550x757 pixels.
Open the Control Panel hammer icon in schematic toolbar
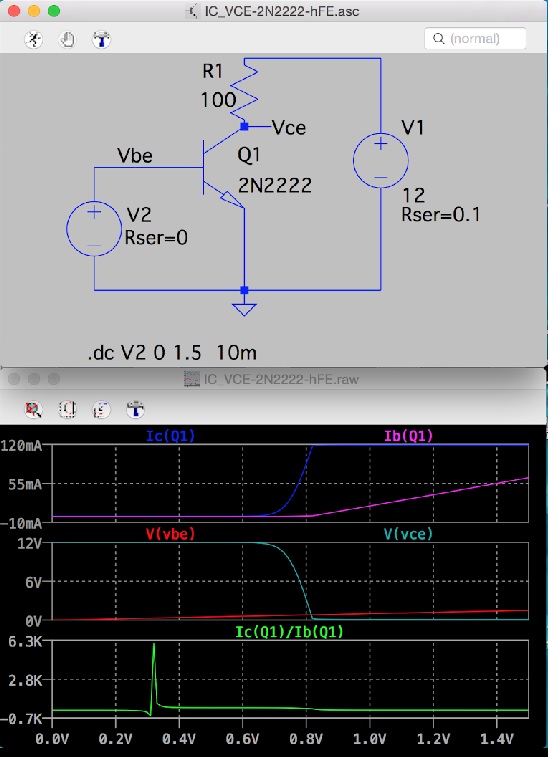coord(101,39)
